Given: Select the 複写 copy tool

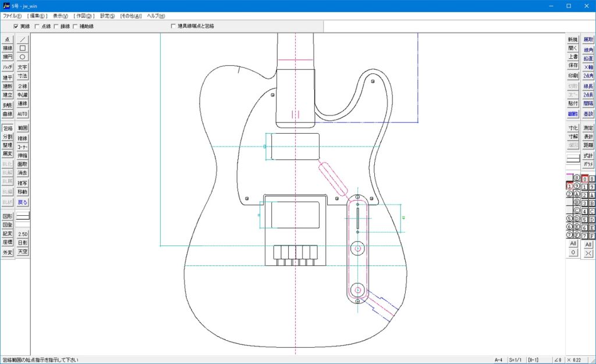Looking at the screenshot, I should click(x=23, y=183).
